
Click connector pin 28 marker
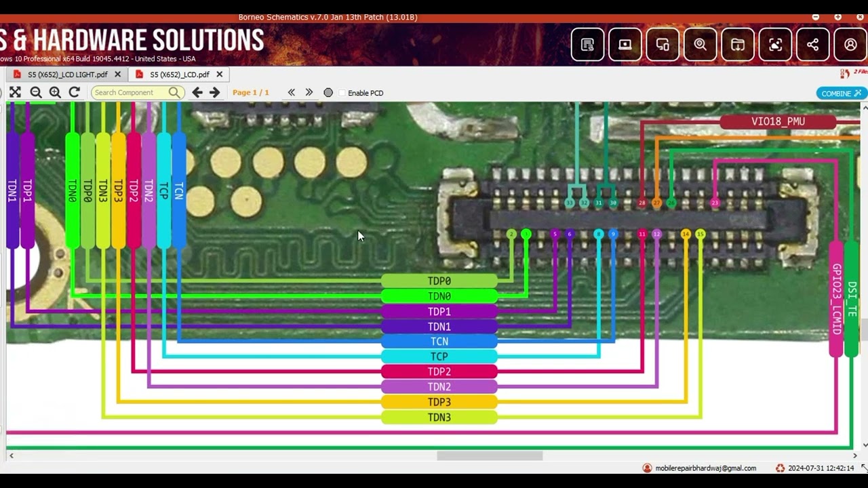tap(642, 203)
